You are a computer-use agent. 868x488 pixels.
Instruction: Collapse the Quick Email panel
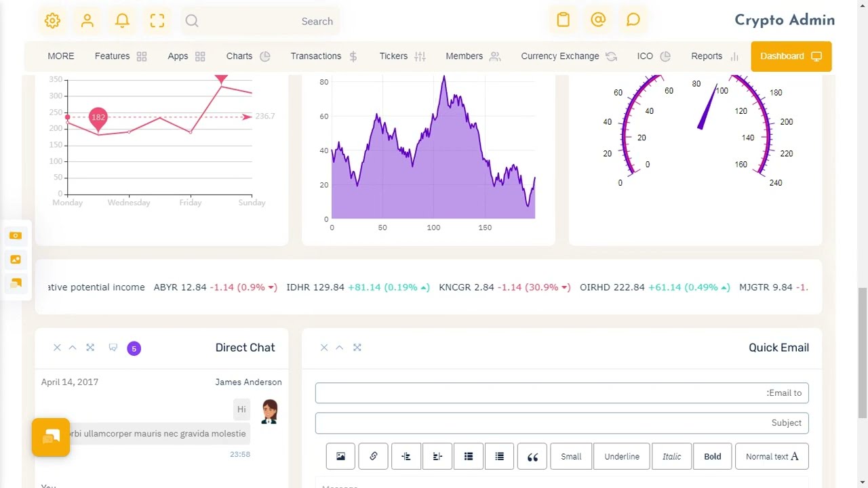click(340, 348)
